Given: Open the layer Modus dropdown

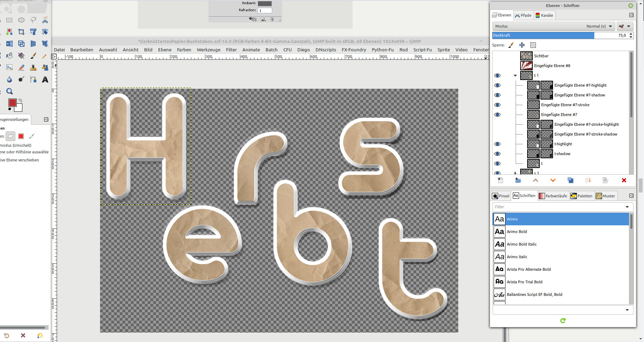Looking at the screenshot, I should [553, 26].
